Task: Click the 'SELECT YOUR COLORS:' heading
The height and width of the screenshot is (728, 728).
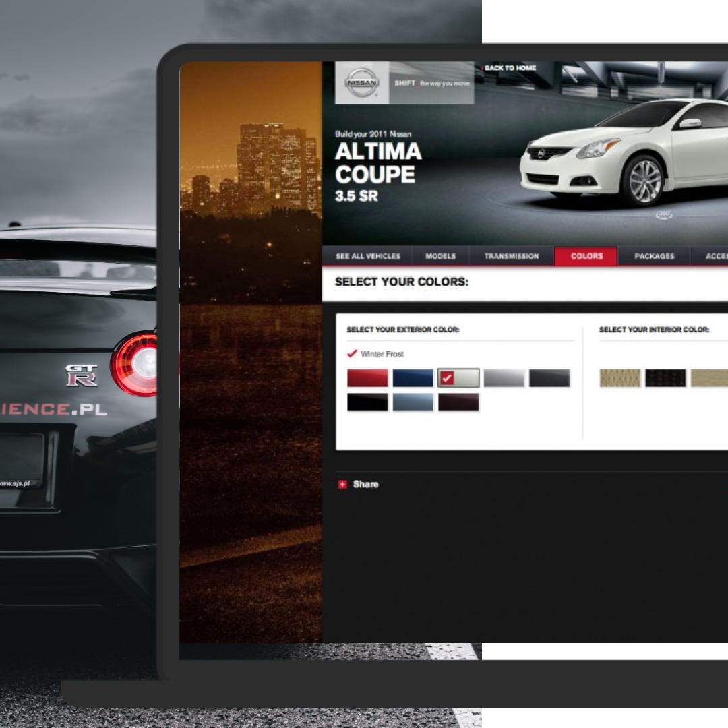Action: [402, 282]
